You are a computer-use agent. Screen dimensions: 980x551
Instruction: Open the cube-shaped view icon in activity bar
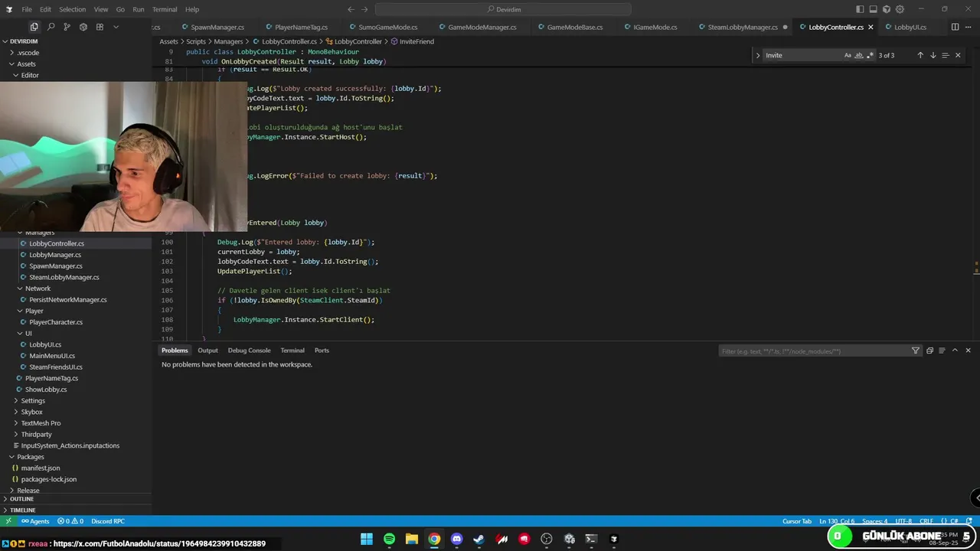pos(83,27)
